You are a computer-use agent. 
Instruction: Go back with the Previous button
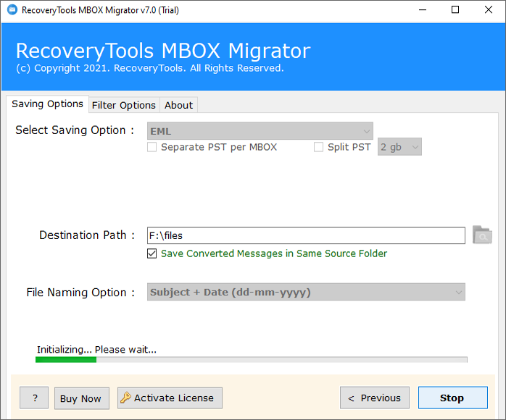[375, 398]
